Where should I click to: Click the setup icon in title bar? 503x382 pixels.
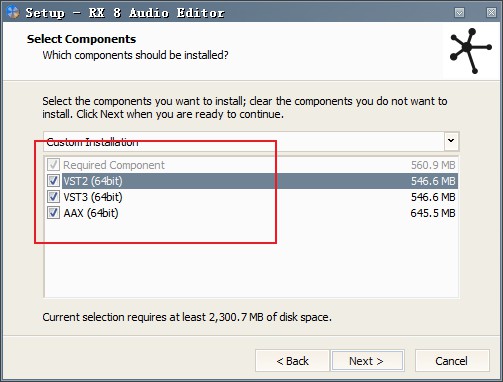click(x=13, y=12)
